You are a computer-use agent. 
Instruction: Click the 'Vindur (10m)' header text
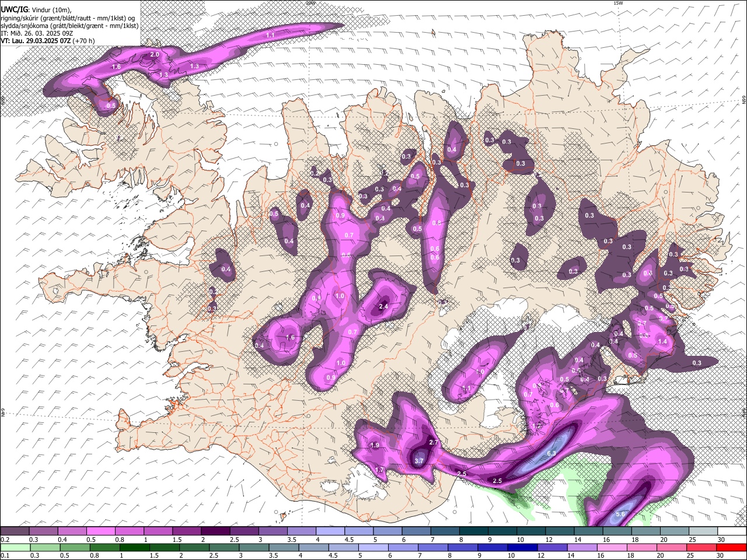point(52,9)
